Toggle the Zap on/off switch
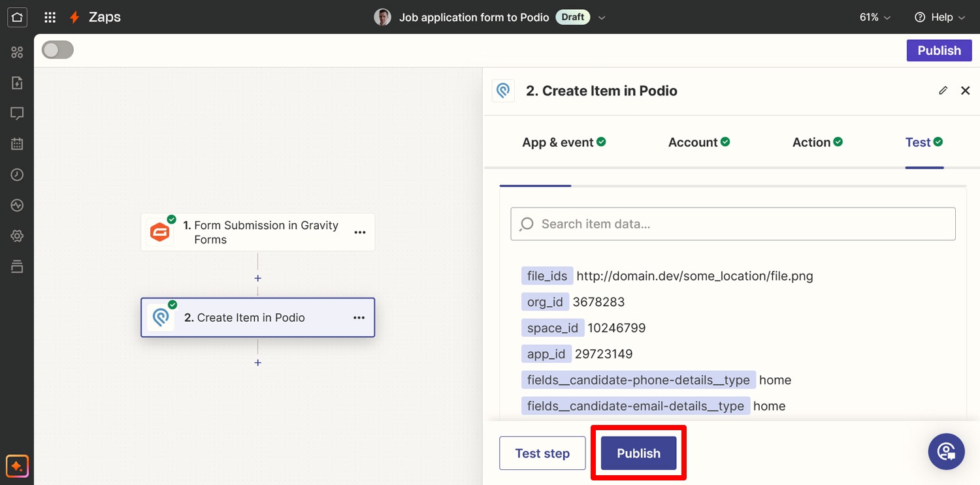Screen dimensions: 980x485 (57, 50)
